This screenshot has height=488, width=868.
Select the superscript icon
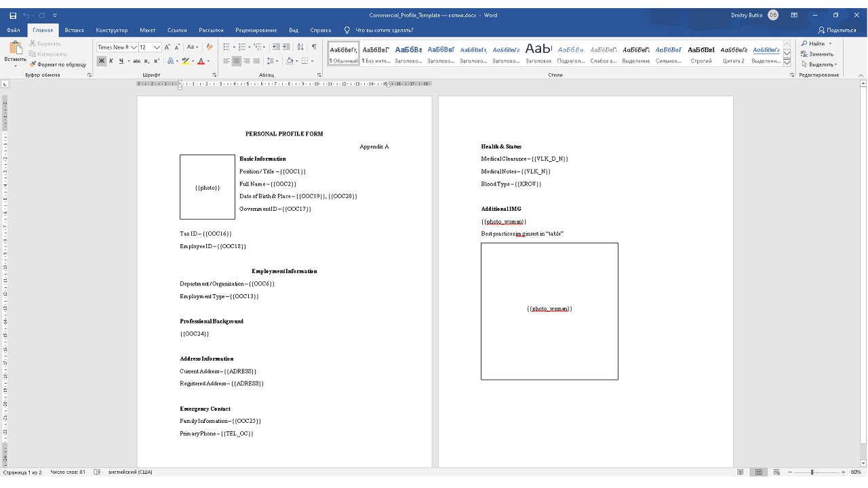pyautogui.click(x=157, y=60)
